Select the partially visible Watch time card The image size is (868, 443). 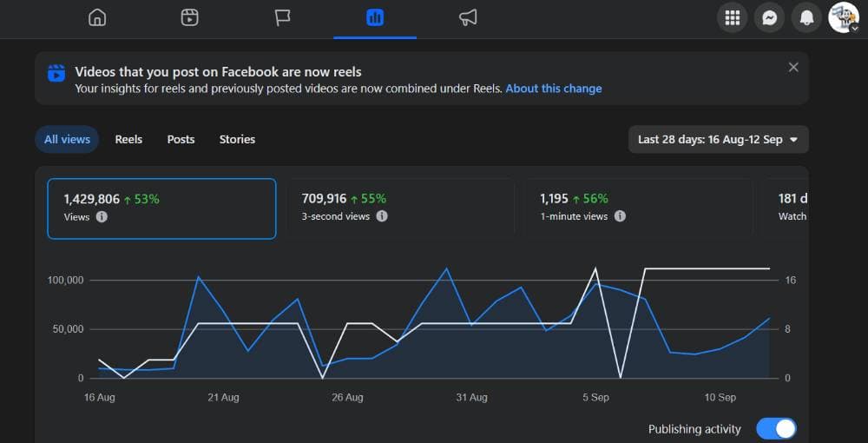click(786, 208)
